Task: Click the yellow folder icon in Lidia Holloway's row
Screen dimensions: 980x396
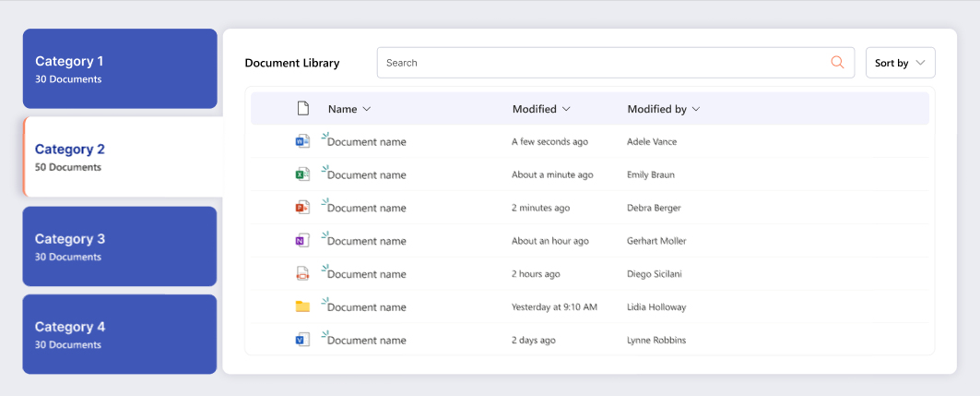Action: (x=301, y=306)
